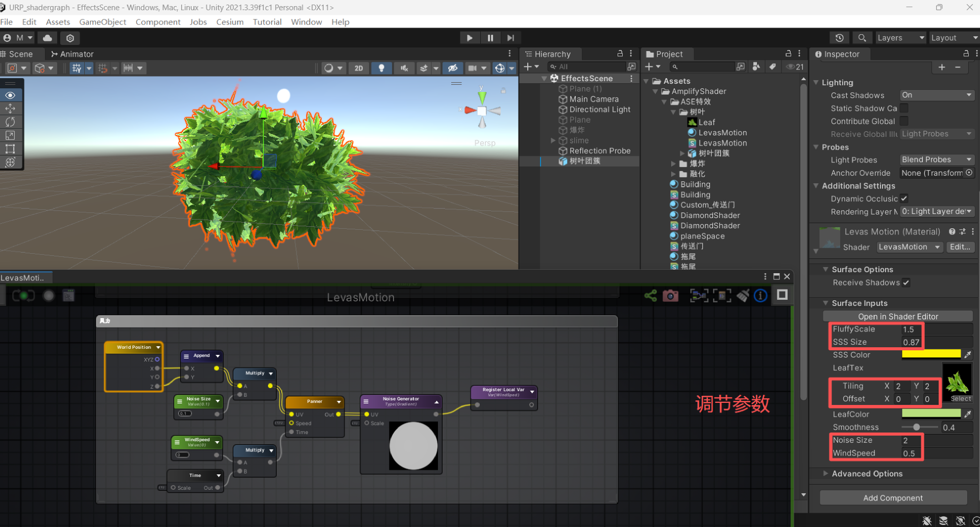Click the green LeafColor swatch
The image size is (980, 527).
pyautogui.click(x=931, y=414)
